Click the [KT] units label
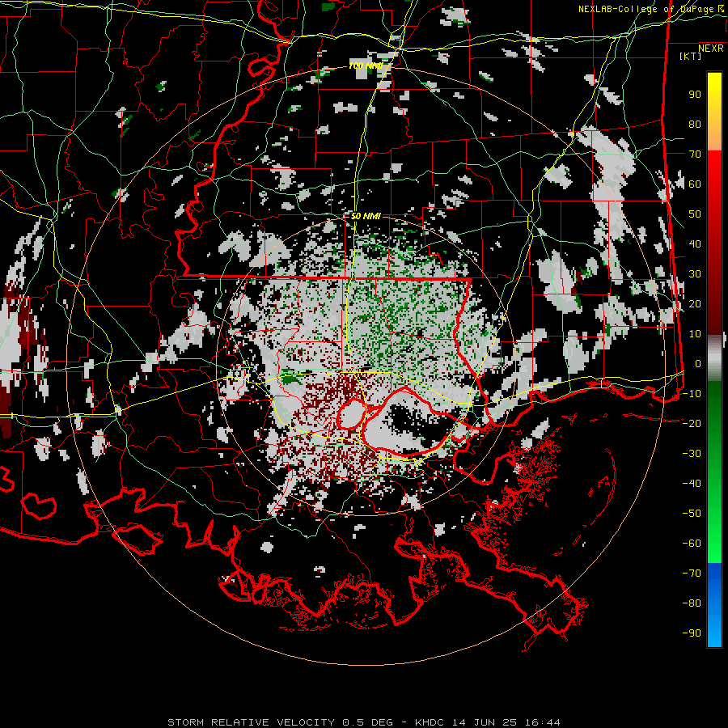This screenshot has height=728, width=728. point(691,56)
